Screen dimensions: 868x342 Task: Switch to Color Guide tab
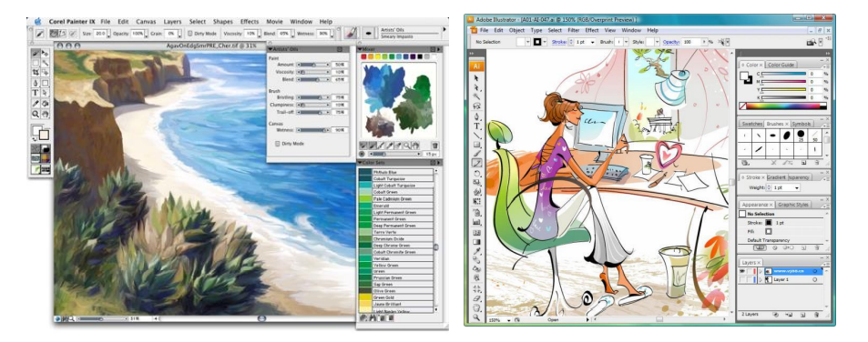pyautogui.click(x=781, y=65)
